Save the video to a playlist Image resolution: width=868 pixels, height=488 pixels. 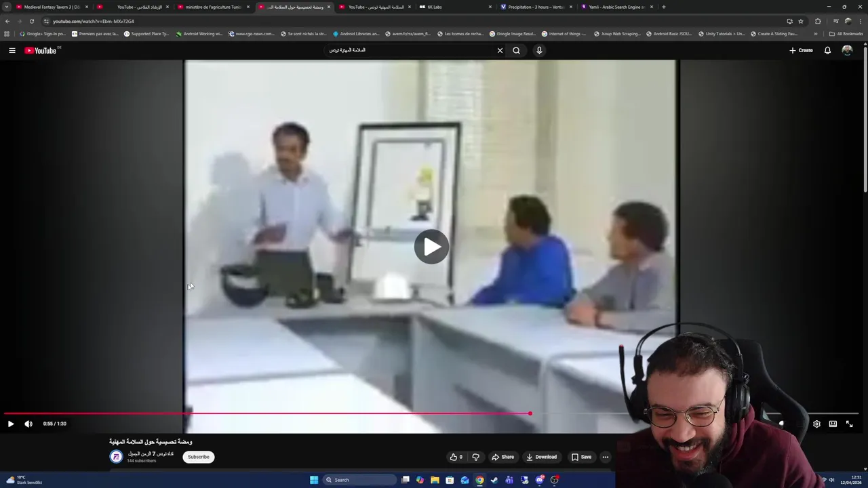coord(581,457)
